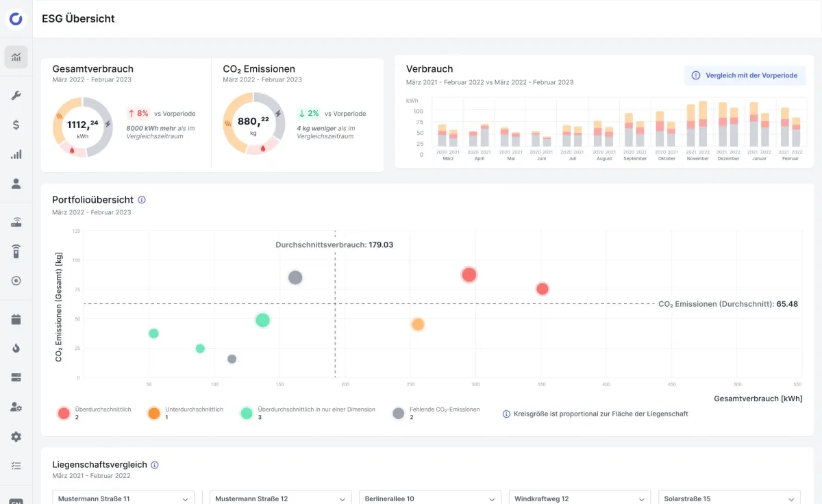Click Vergleich mit der Vorperiode button

[x=745, y=75]
